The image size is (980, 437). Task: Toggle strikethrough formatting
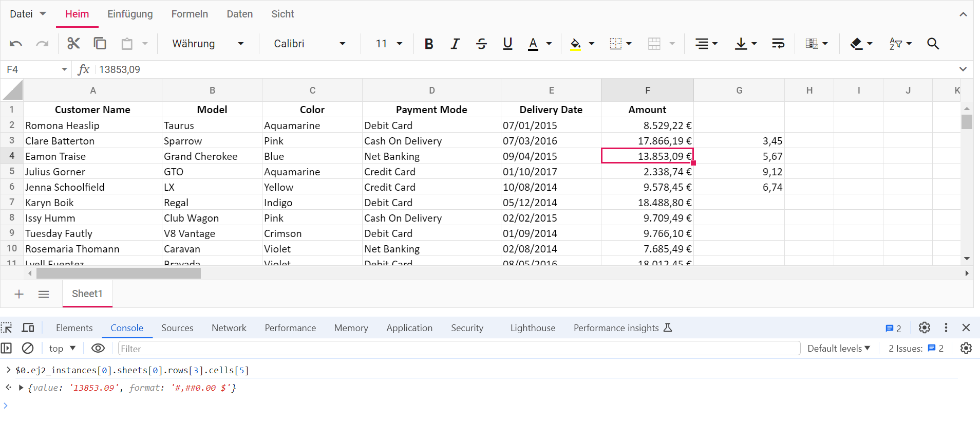tap(481, 44)
